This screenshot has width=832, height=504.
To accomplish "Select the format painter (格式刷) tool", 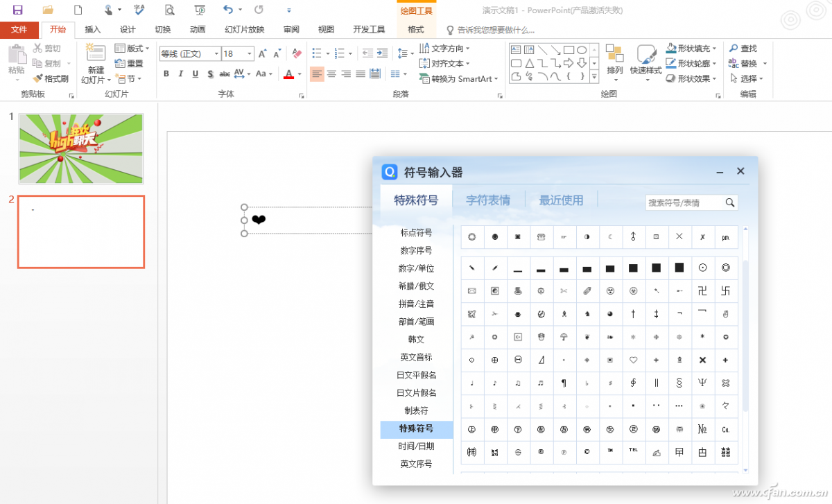I will (x=51, y=78).
